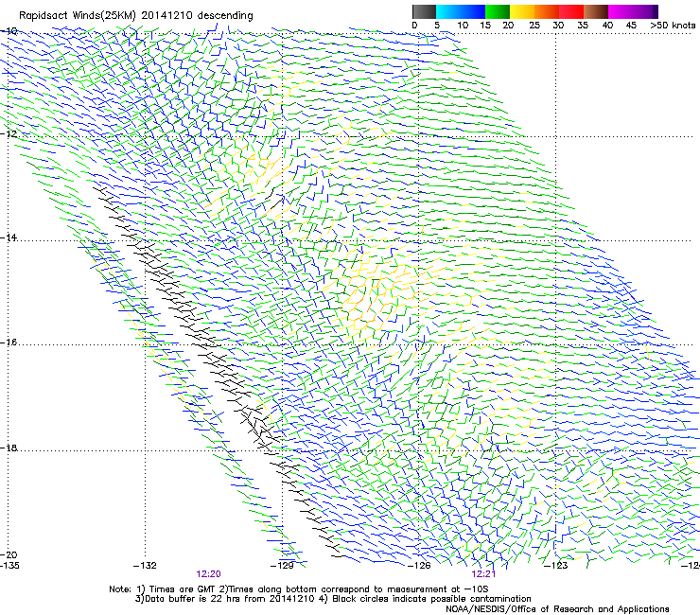Click the magenta 40-45 knots legend band
Screen dimensions: 700x615
tap(621, 11)
